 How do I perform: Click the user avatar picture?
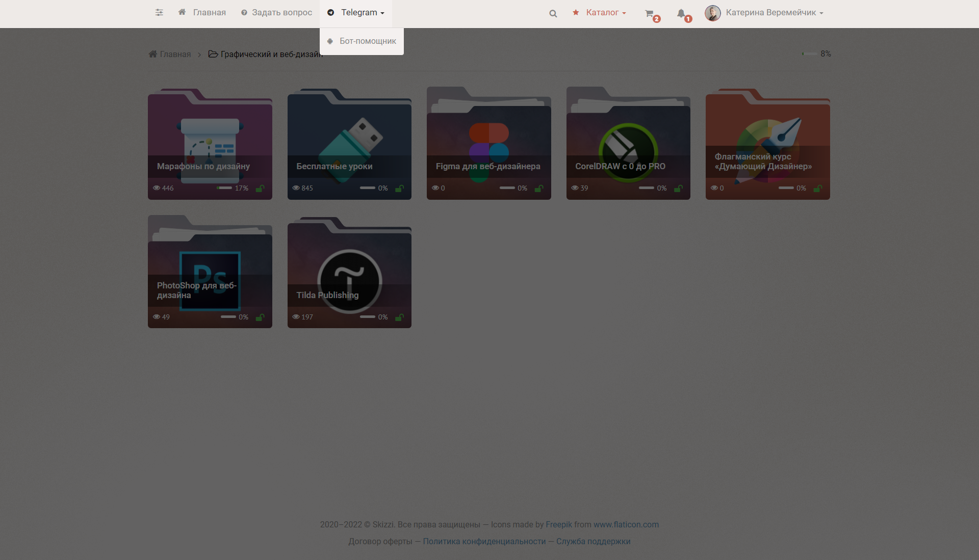pos(713,13)
